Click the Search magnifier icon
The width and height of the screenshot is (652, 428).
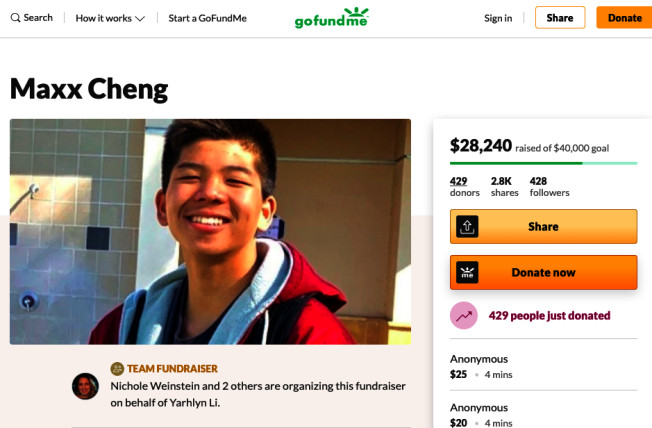point(15,18)
